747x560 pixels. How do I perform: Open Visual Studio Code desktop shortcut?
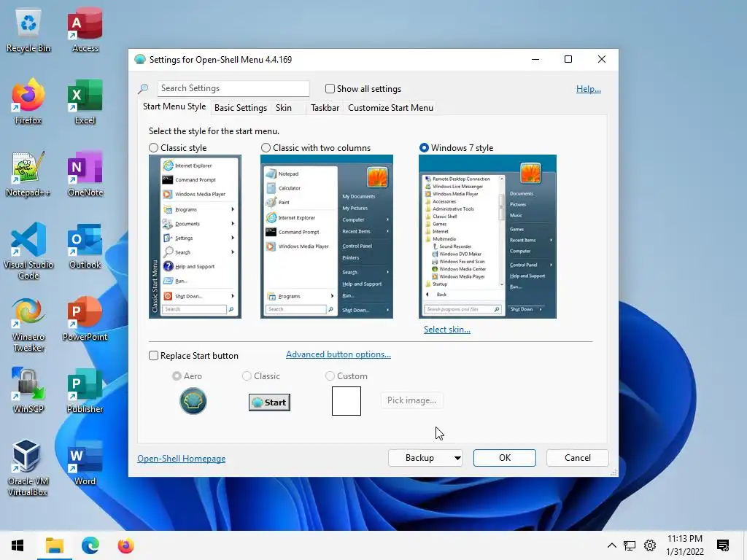[28, 251]
